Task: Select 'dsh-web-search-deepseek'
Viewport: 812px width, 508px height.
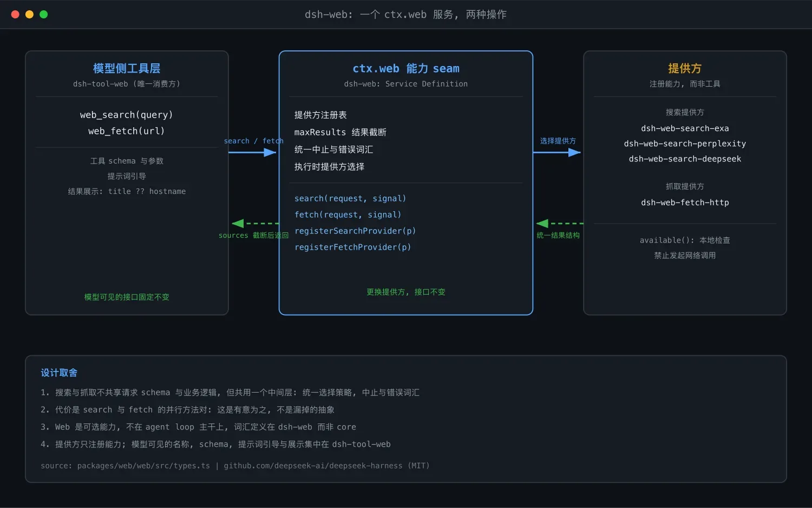Action: (x=685, y=159)
